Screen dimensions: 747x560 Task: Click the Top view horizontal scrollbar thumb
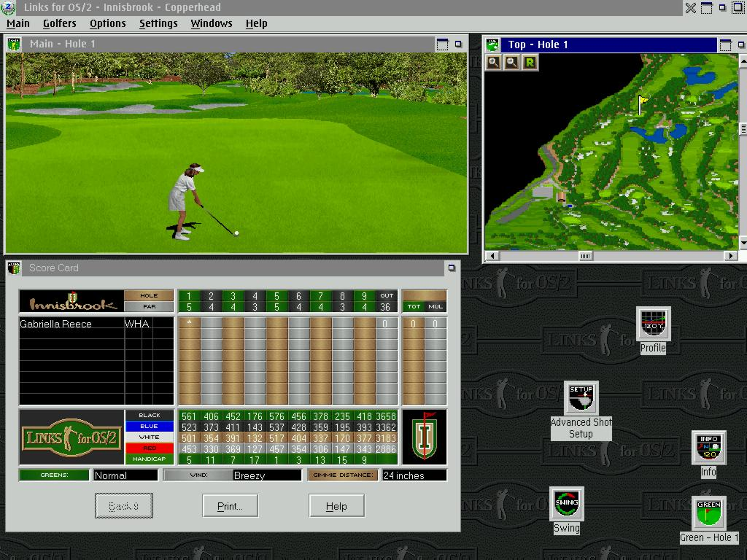pos(586,256)
